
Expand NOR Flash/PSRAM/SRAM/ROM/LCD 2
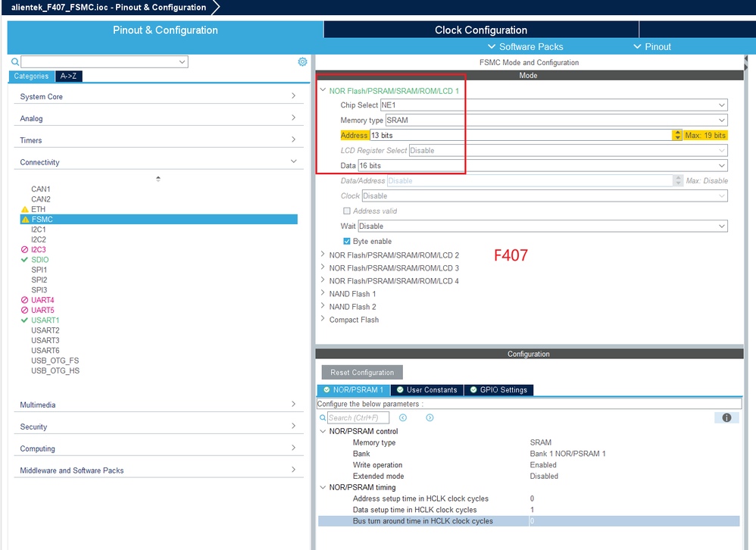point(323,255)
